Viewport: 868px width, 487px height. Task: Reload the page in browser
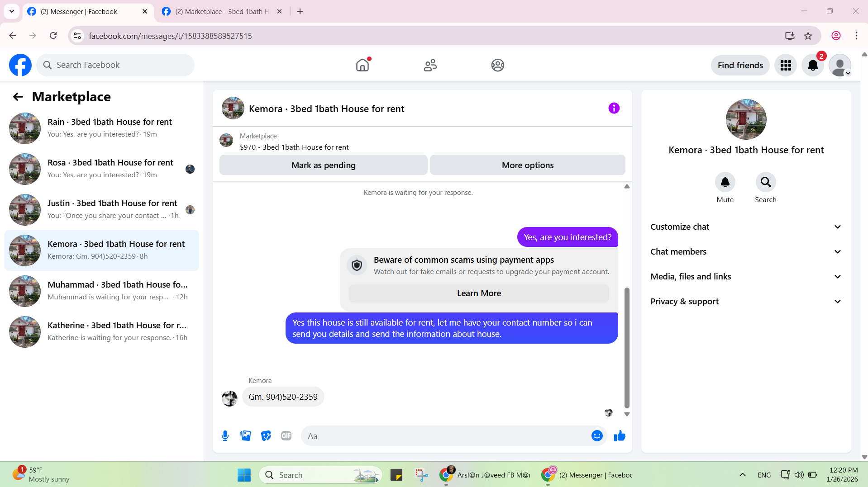point(53,36)
